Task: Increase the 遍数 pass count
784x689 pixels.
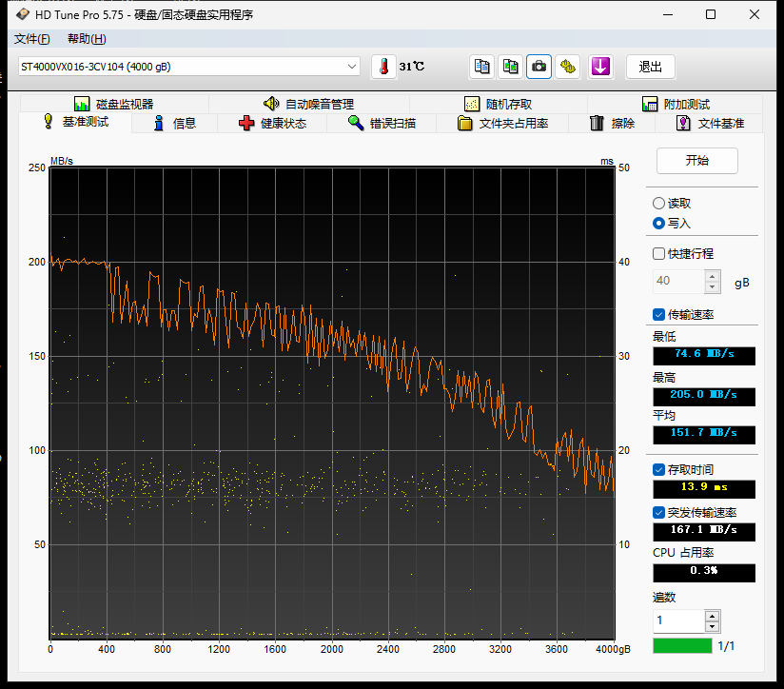Action: pyautogui.click(x=712, y=615)
